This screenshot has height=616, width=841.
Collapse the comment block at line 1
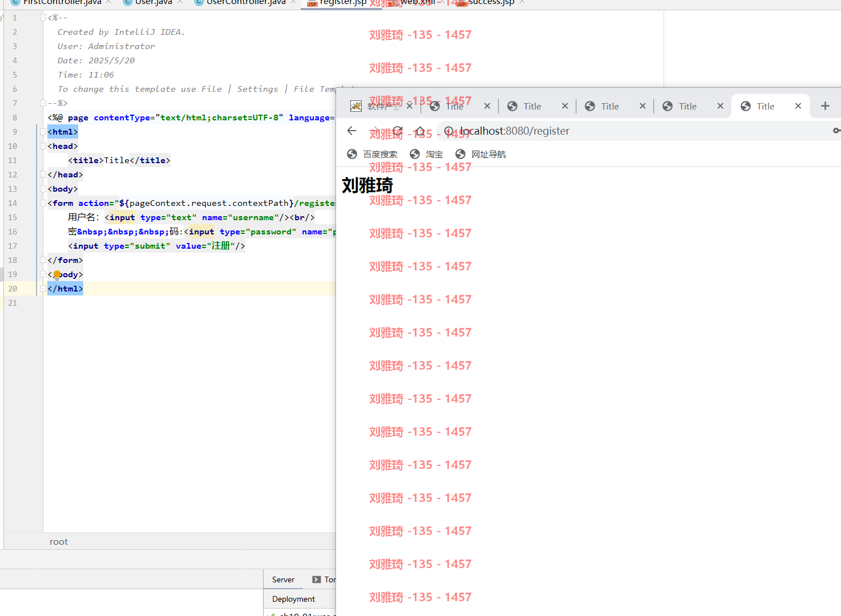(x=43, y=18)
